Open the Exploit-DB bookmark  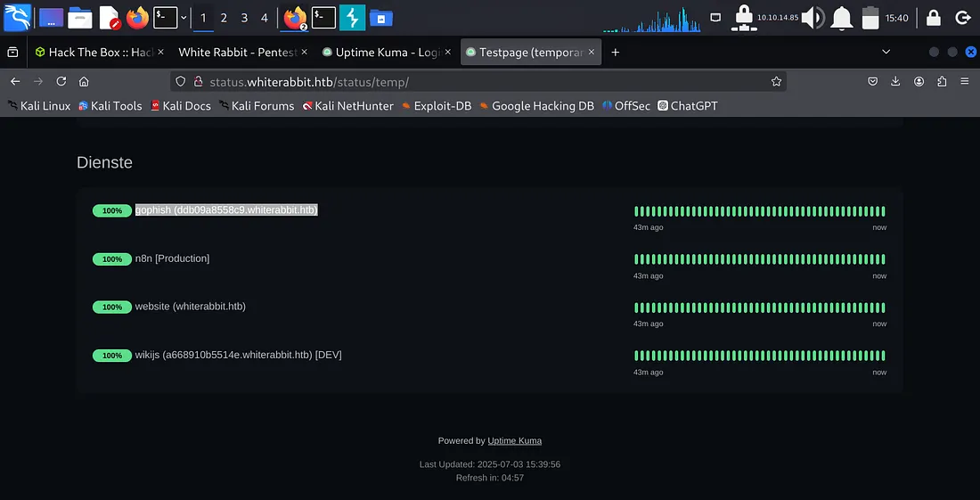click(x=437, y=106)
